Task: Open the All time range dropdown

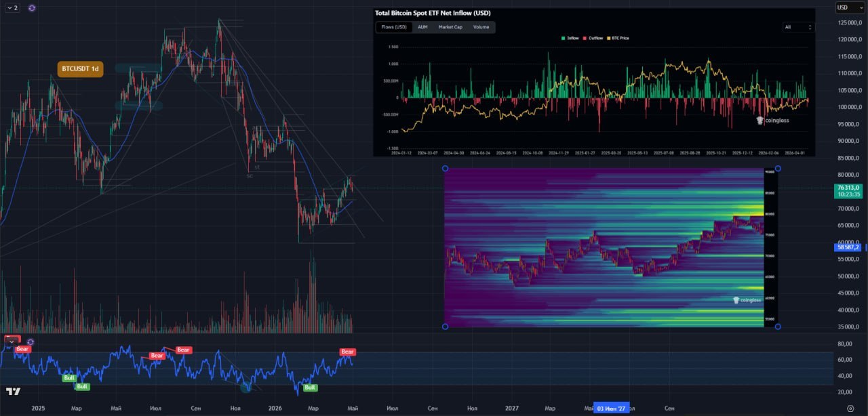Action: pos(797,27)
